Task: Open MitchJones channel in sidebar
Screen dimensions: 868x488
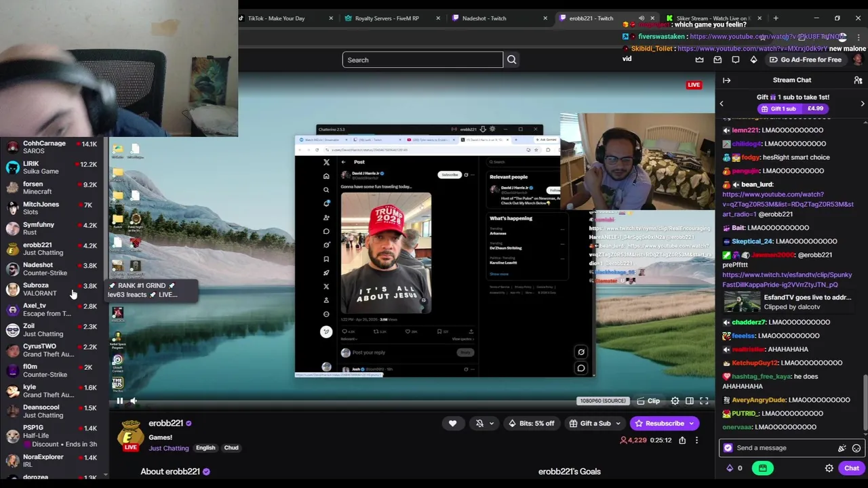Action: 53,208
